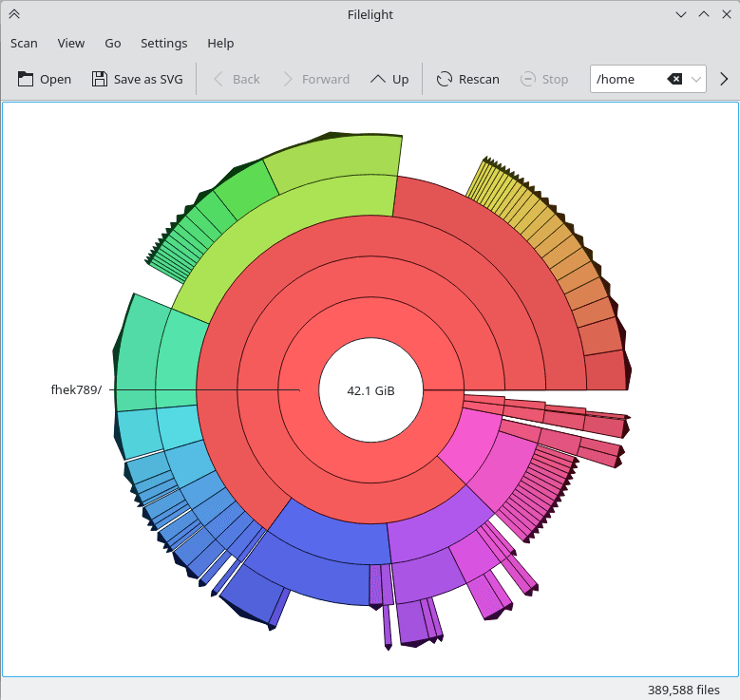The height and width of the screenshot is (700, 740).
Task: Click the 42.1 GiB center circle
Action: (x=370, y=390)
